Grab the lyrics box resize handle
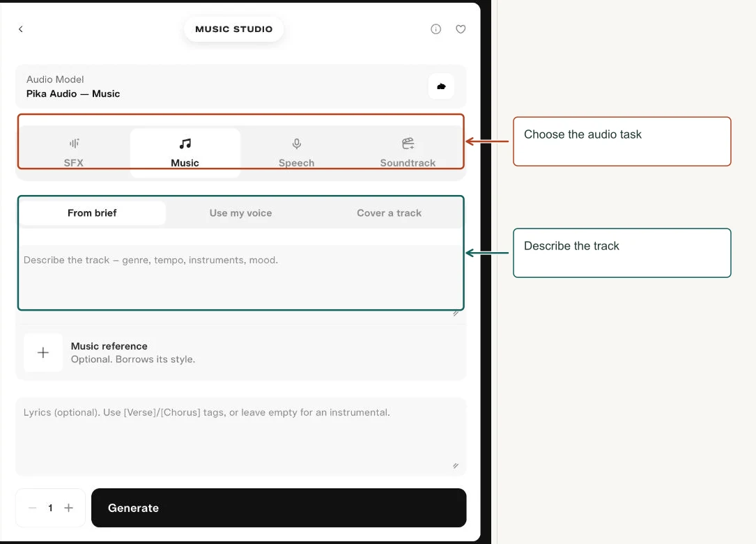 point(456,466)
